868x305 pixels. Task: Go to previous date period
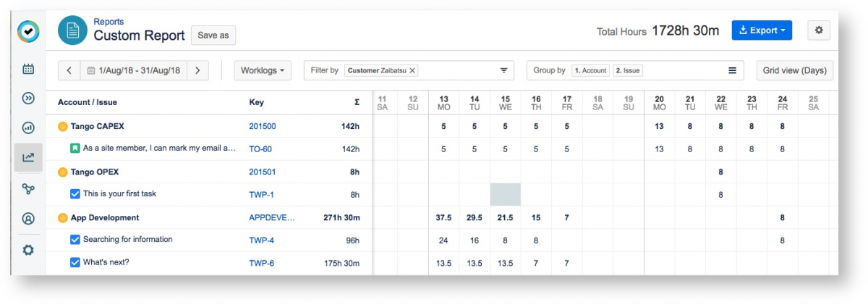point(69,70)
